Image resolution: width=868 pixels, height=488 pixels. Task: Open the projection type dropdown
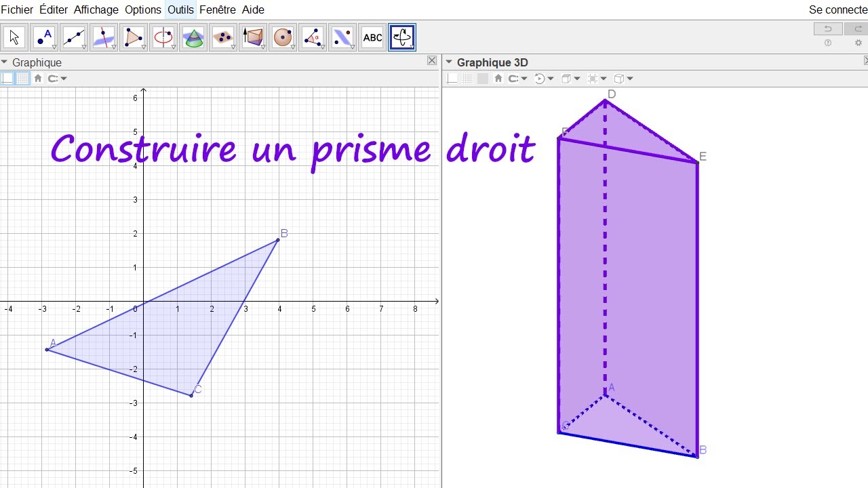(623, 79)
